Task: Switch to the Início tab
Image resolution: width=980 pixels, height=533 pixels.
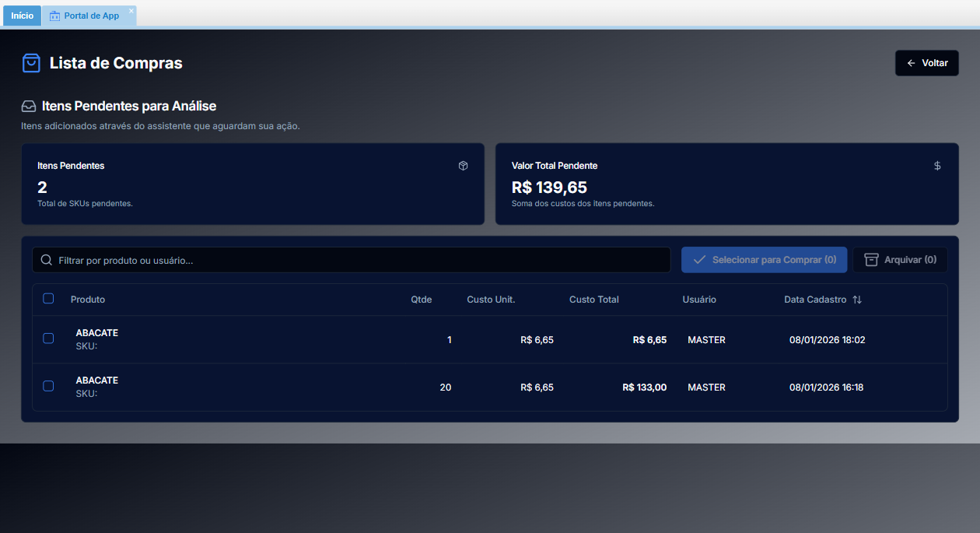Action: coord(22,16)
